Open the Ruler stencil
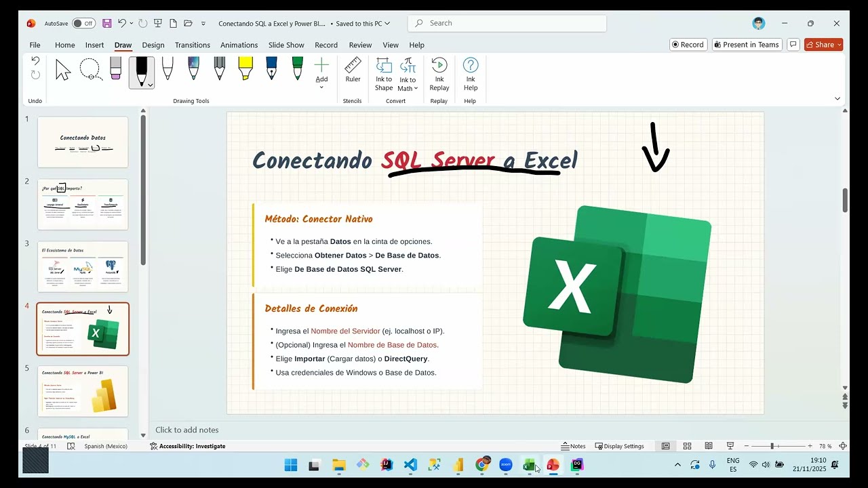868x488 pixels. click(x=353, y=70)
